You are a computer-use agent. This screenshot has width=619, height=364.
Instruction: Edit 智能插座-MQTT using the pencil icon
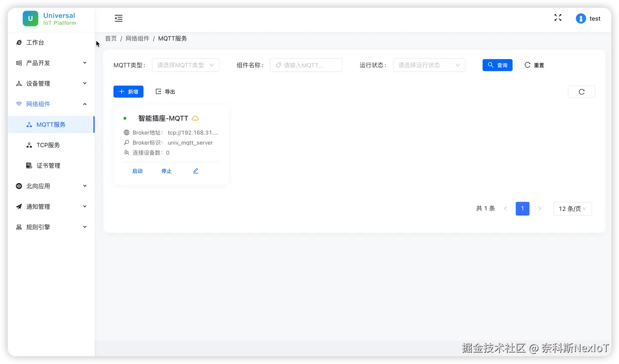coord(195,170)
